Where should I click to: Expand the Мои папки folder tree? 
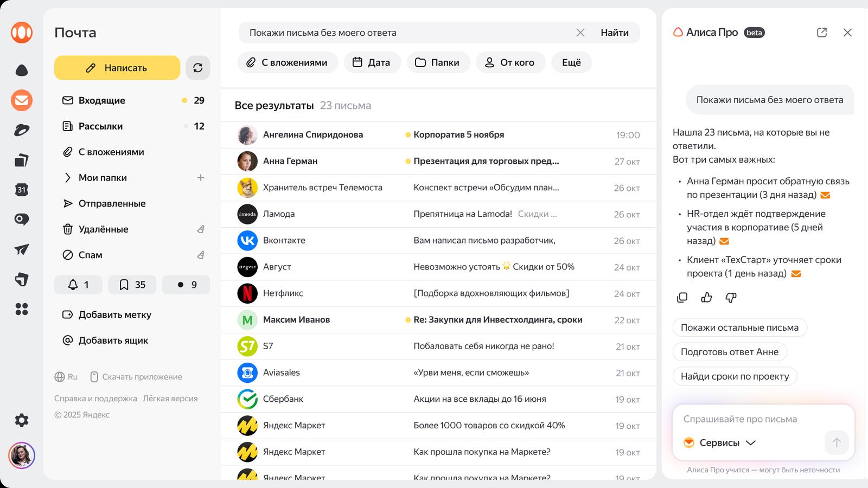[68, 177]
